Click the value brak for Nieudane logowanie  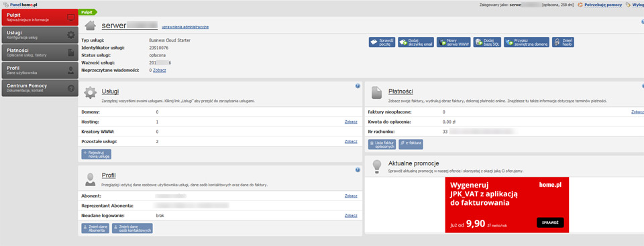160,215
